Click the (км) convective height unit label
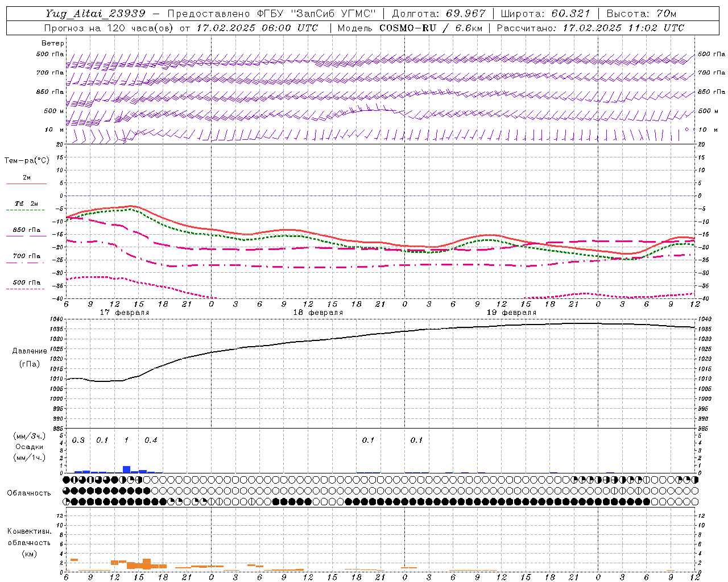 click(29, 554)
